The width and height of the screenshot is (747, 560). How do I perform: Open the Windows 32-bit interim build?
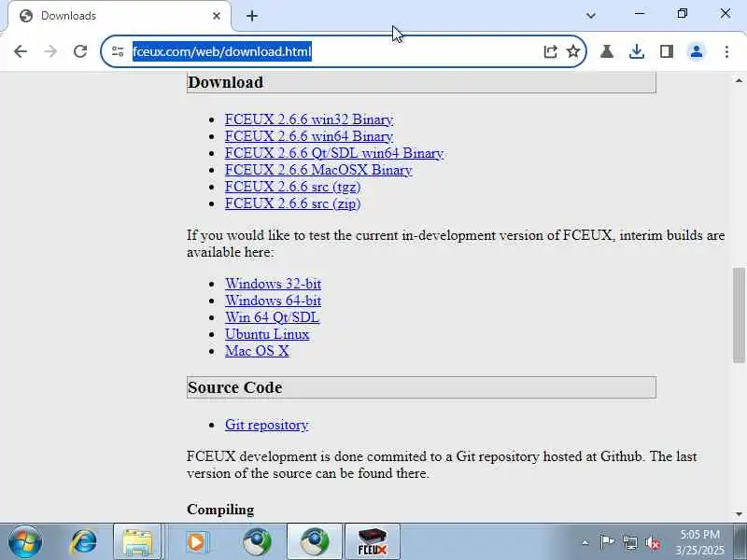click(273, 284)
